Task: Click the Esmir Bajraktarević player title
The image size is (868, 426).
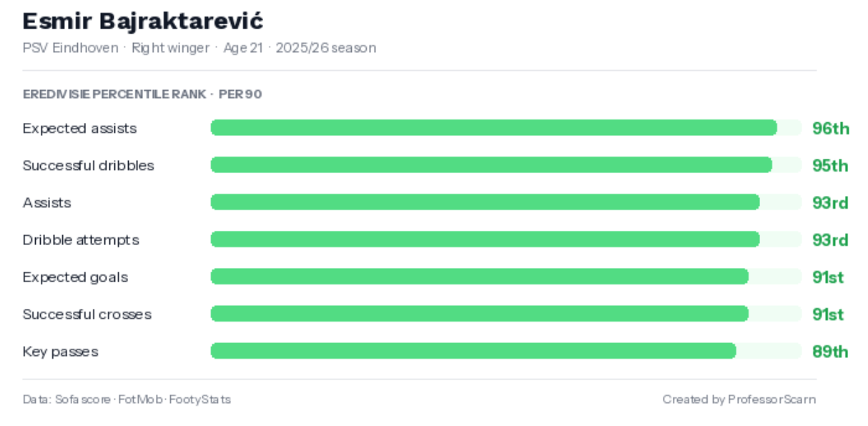Action: (143, 21)
